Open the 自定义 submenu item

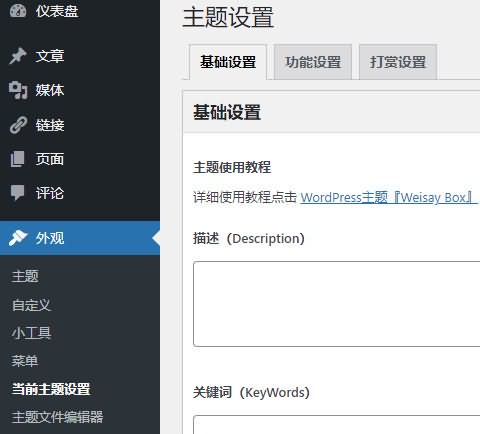[31, 305]
